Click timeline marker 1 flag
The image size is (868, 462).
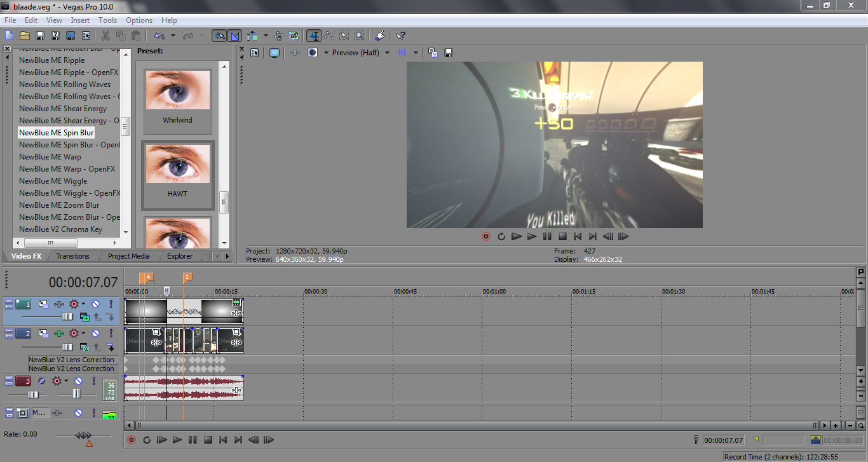(187, 277)
